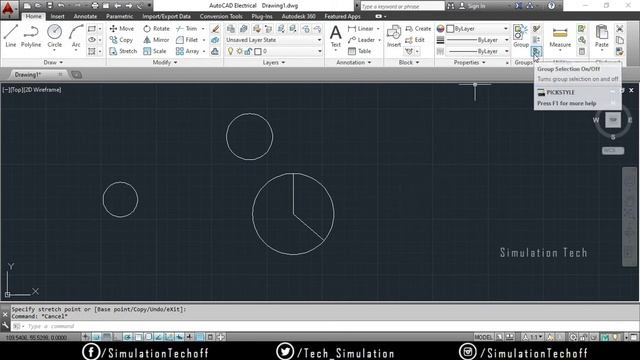Click the Paste button
The width and height of the screenshot is (640, 360).
pyautogui.click(x=602, y=36)
